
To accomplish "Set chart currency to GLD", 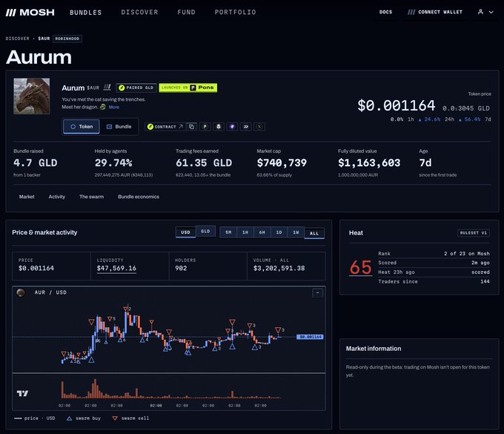I will coord(205,231).
